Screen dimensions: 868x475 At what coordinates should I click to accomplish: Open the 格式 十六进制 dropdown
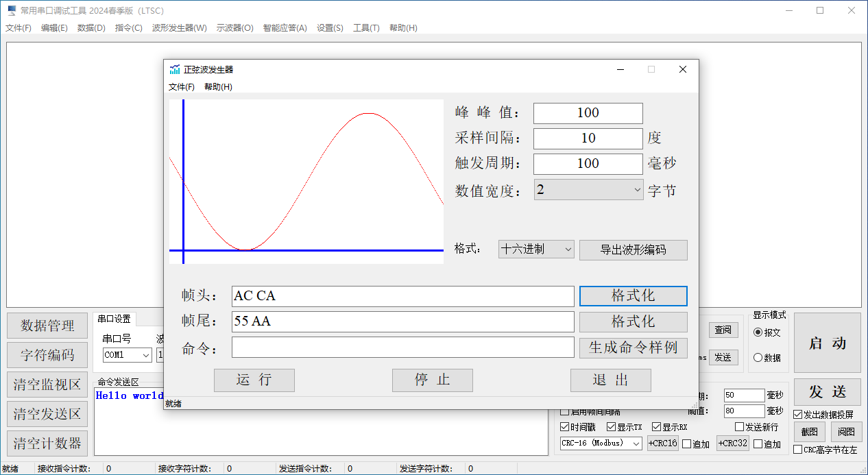pos(536,249)
